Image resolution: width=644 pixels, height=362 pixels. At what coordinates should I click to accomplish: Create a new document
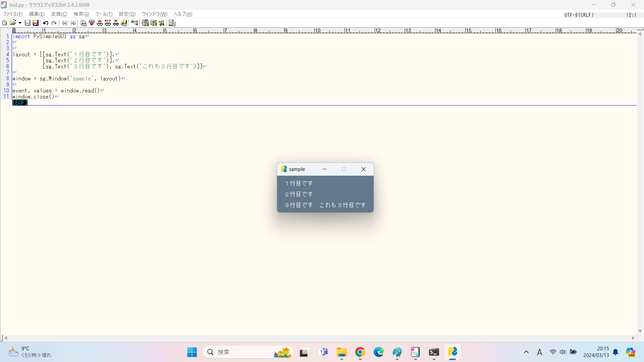pos(4,23)
